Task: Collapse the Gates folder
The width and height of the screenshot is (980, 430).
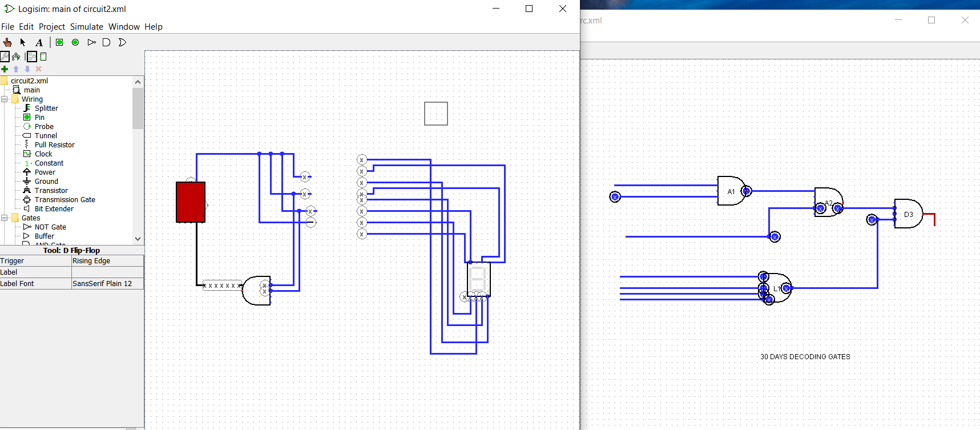Action: pyautogui.click(x=5, y=218)
